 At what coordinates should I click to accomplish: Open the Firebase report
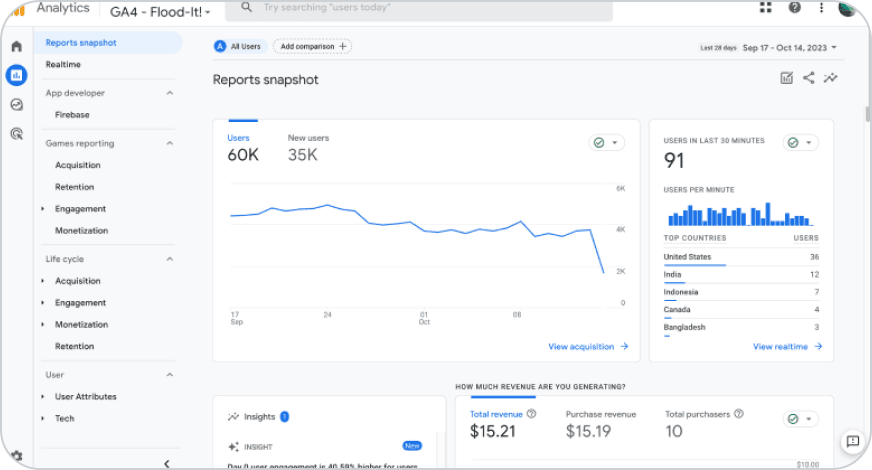tap(72, 115)
